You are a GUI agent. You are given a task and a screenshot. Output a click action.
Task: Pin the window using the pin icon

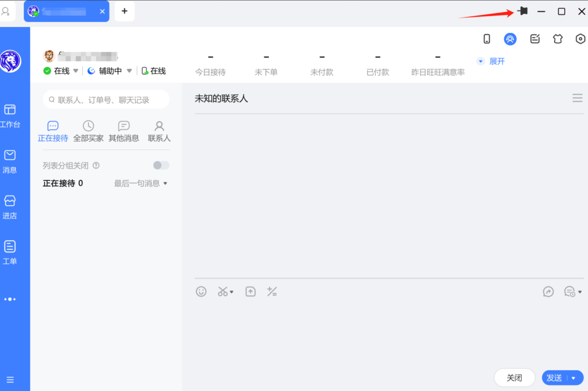click(522, 11)
